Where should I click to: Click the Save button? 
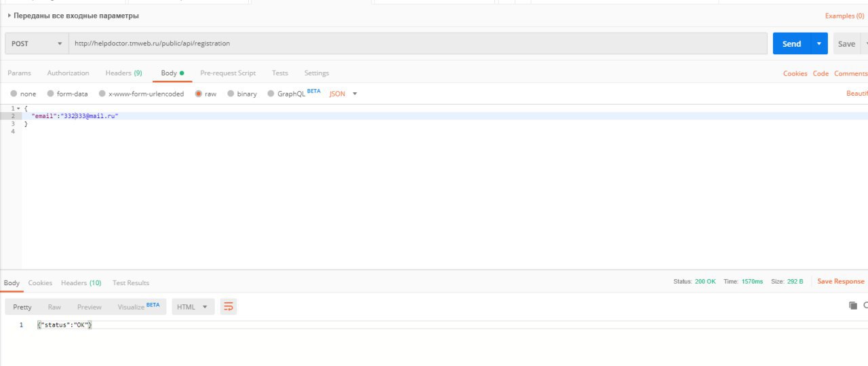click(846, 43)
